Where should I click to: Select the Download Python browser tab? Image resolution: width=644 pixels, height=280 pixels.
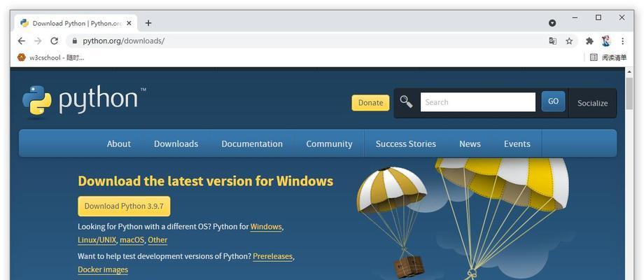[x=76, y=23]
